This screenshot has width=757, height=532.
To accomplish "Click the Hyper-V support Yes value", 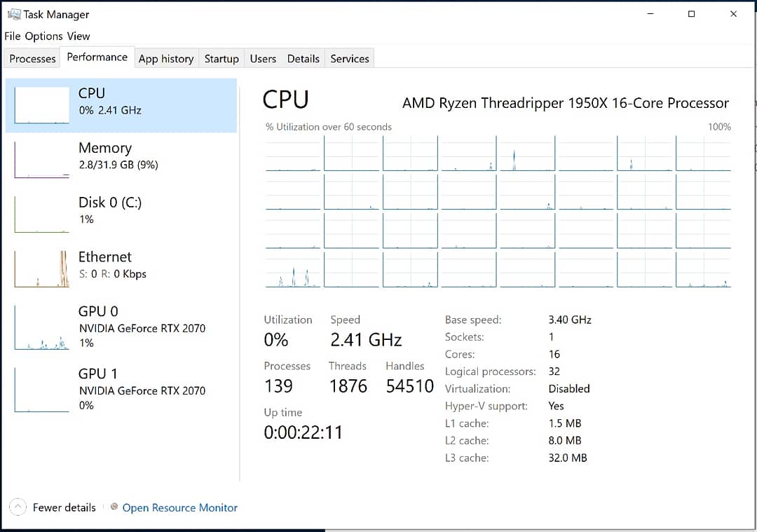I will pos(556,406).
